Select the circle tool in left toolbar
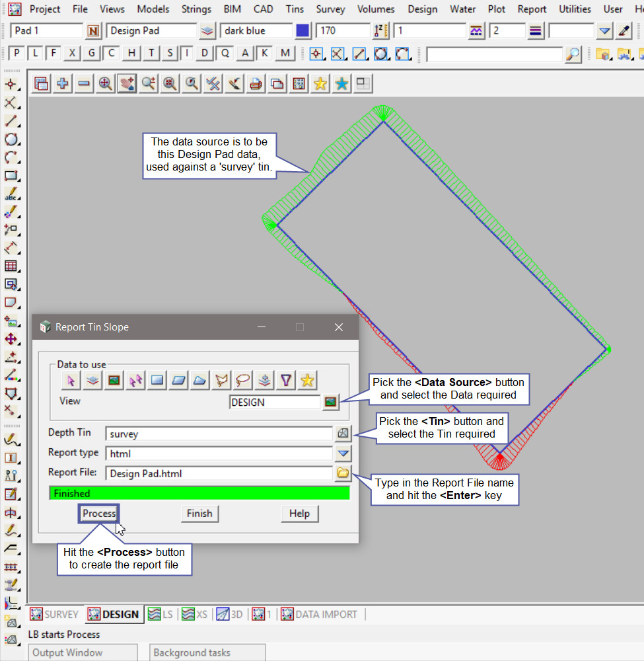This screenshot has height=661, width=644. coord(11,139)
